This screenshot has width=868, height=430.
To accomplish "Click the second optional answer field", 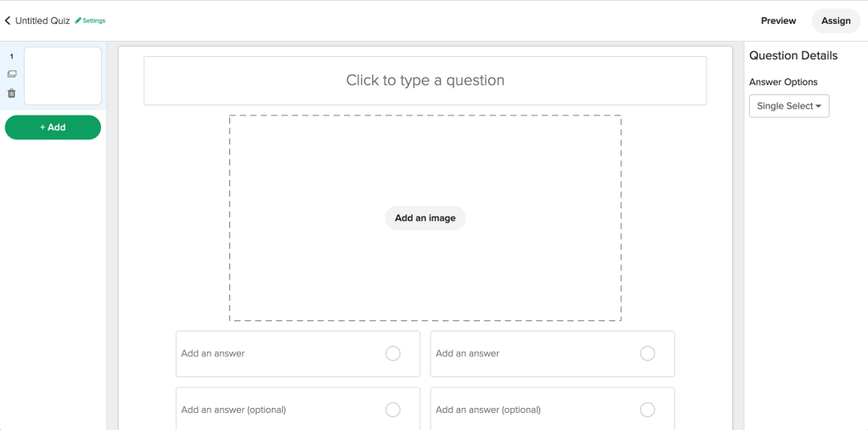I will (x=527, y=410).
